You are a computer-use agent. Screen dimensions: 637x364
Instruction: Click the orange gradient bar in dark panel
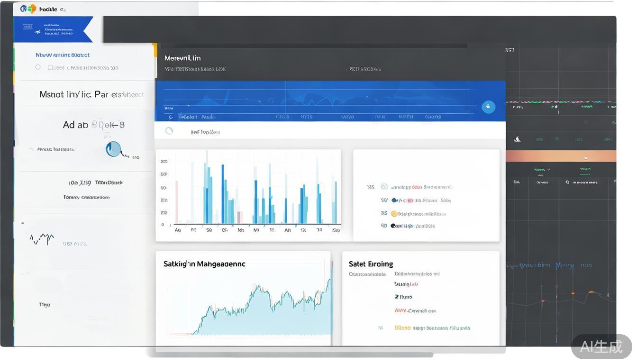click(561, 156)
